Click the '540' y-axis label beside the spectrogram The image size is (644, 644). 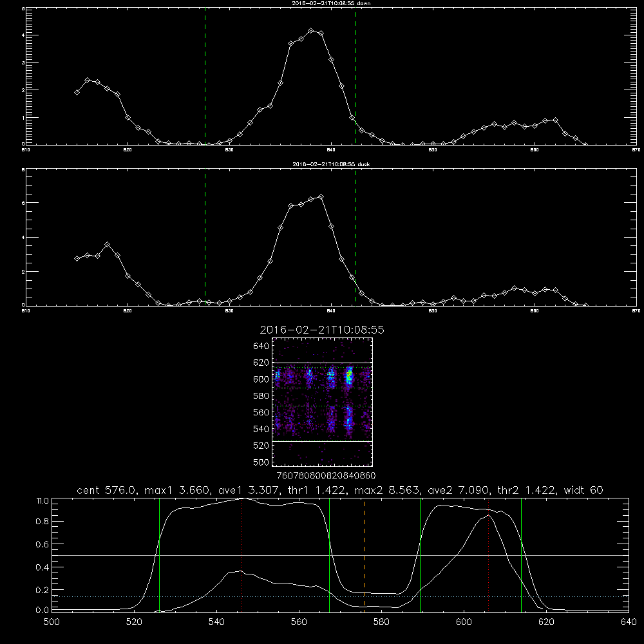[x=261, y=429]
